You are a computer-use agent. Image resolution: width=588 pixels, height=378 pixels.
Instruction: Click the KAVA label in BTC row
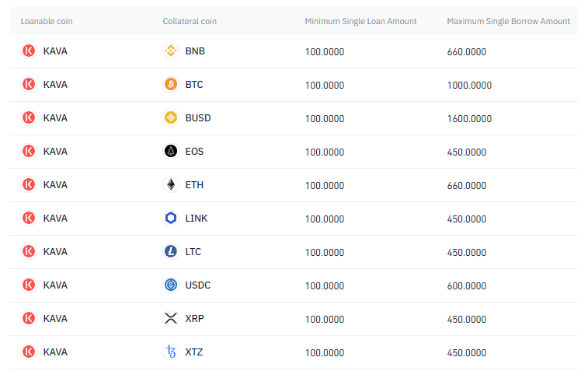(55, 85)
